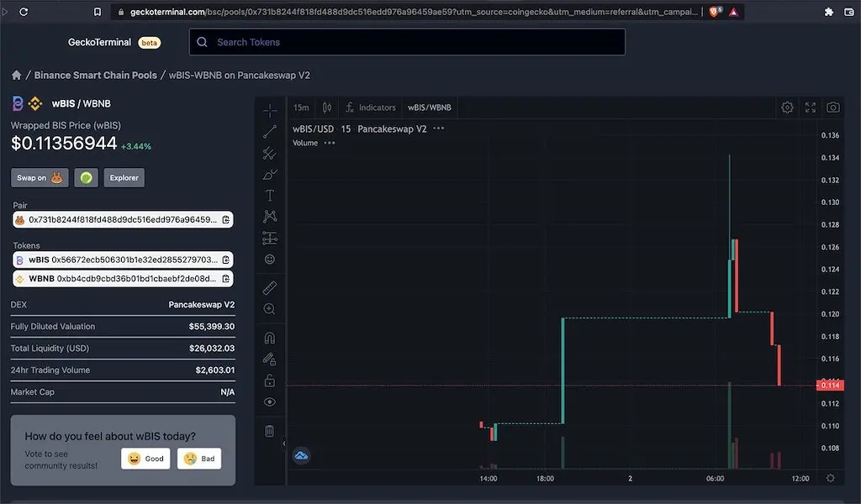The image size is (861, 504).
Task: Select the pattern drawing tool
Action: point(270,217)
